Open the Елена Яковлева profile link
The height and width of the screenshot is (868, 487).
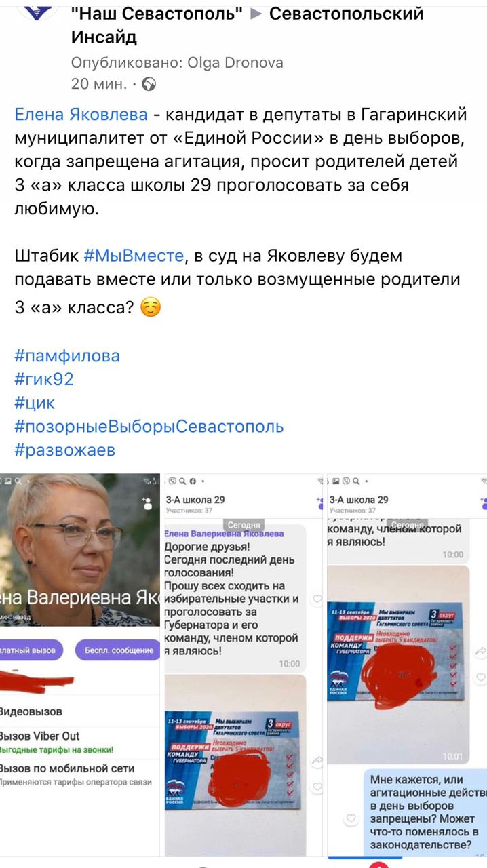coord(81,115)
